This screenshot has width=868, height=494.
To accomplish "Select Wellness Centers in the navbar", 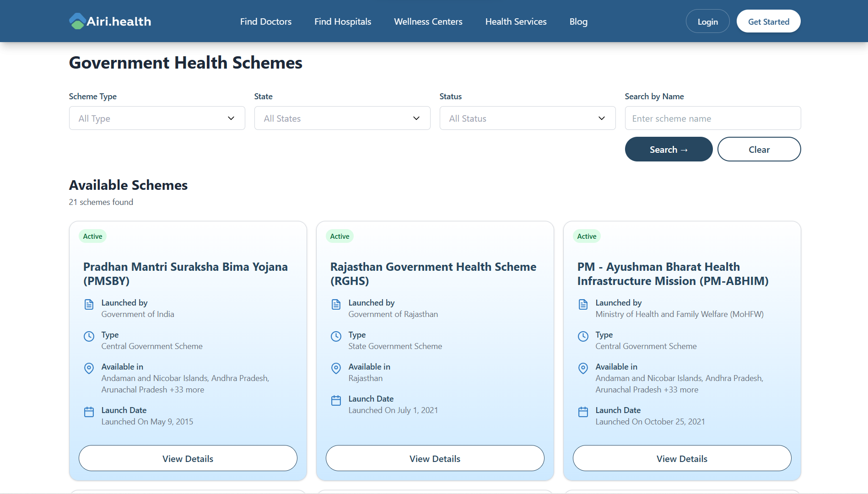I will 428,21.
